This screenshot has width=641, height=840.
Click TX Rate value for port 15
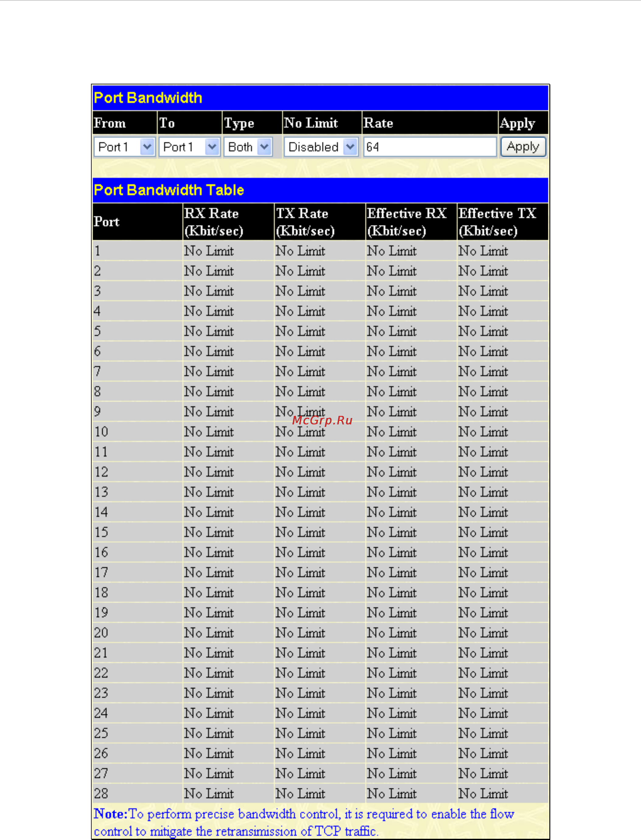click(x=301, y=532)
